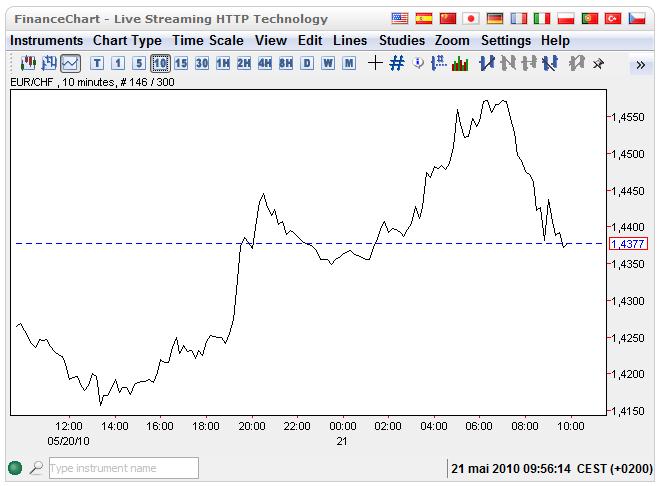Open the View menu

pyautogui.click(x=271, y=41)
